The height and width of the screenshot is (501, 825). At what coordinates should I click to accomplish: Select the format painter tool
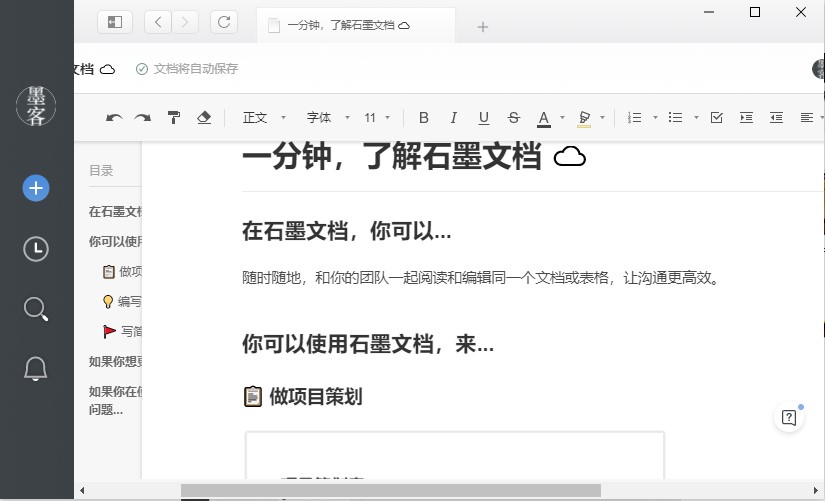click(174, 118)
